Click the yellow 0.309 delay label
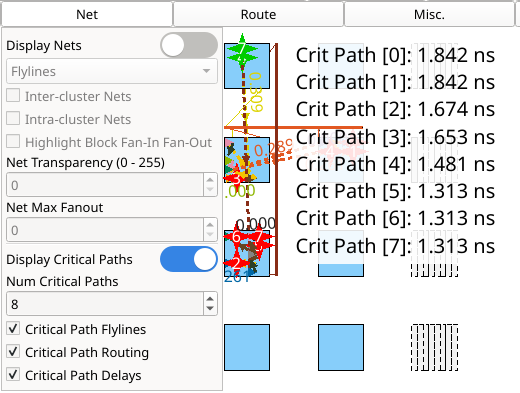Image resolution: width=520 pixels, height=393 pixels. coord(256,92)
